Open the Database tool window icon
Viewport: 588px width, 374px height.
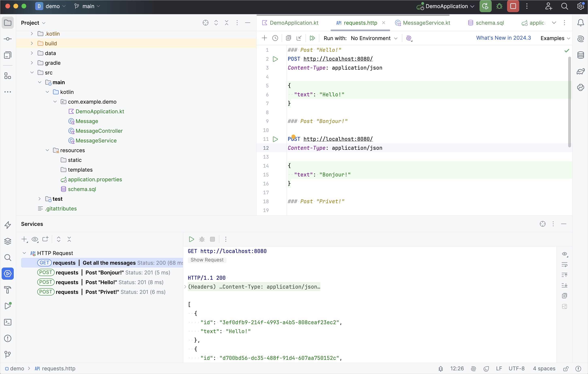pos(581,55)
